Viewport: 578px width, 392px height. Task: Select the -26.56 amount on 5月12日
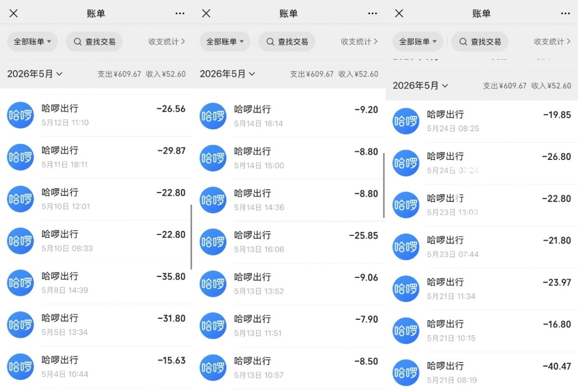(171, 109)
